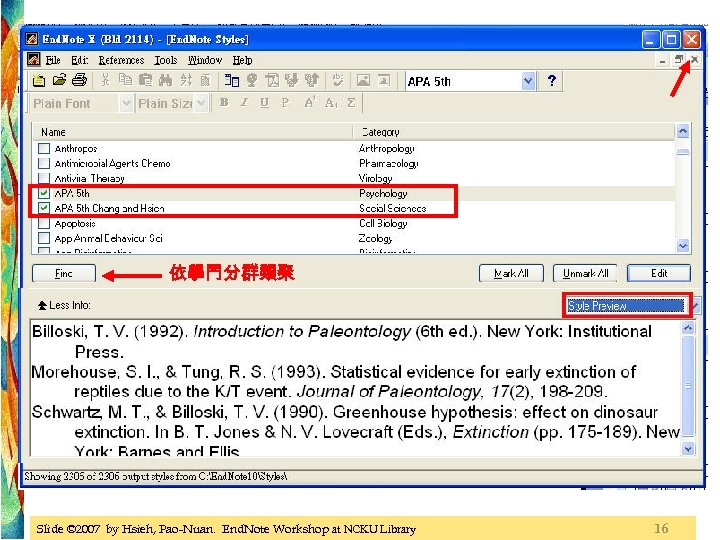Open the Plain Size dropdown

pos(201,103)
